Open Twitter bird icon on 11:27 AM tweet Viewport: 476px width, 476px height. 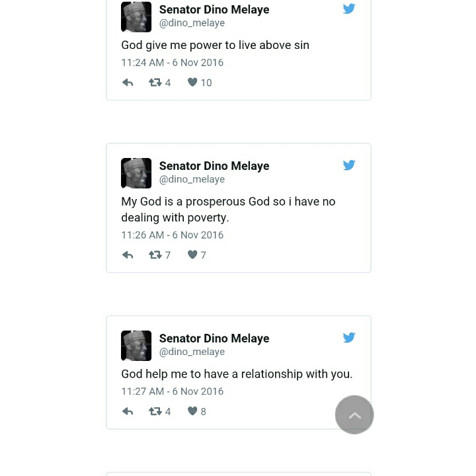(349, 338)
